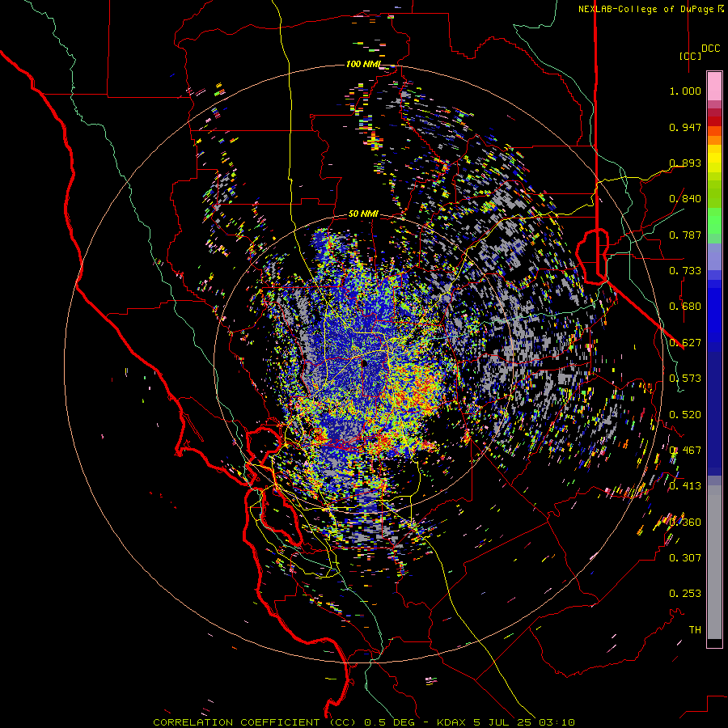Click the [CC] units label above color bar
728x728 pixels.
coord(691,56)
